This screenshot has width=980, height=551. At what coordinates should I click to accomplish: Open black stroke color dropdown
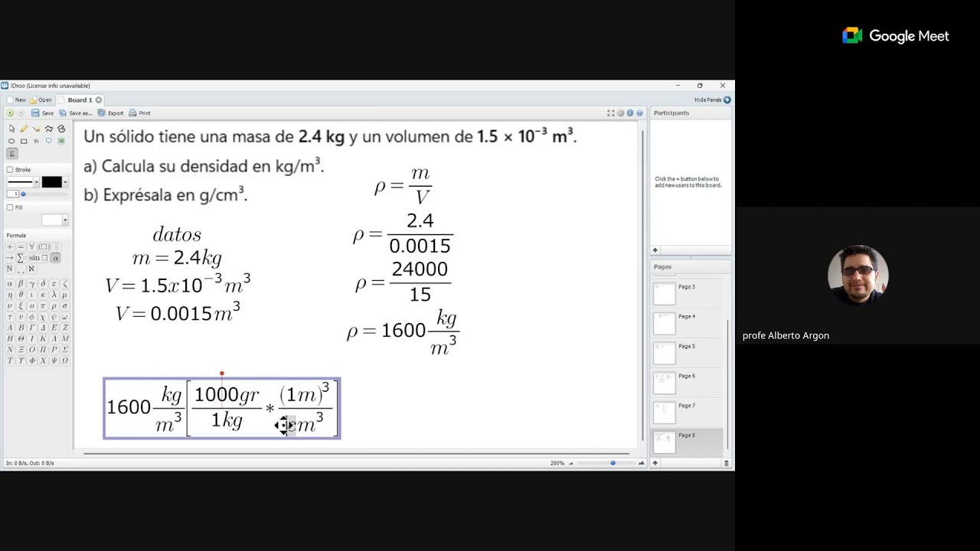tap(65, 182)
